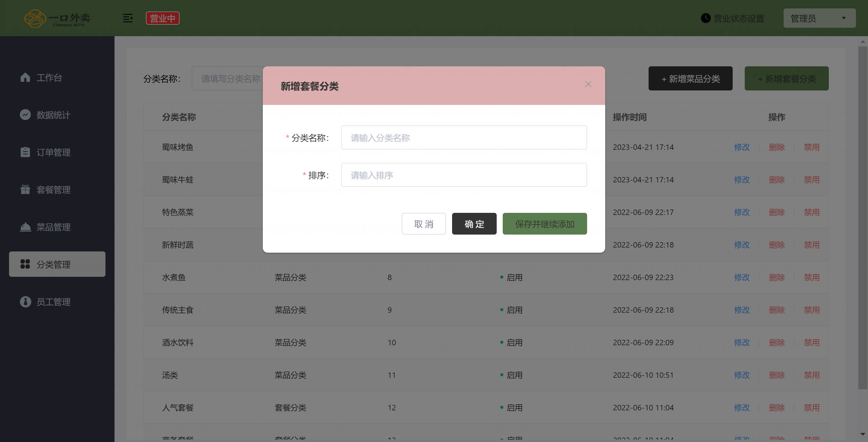Click the scrollbar up arrow

(863, 42)
